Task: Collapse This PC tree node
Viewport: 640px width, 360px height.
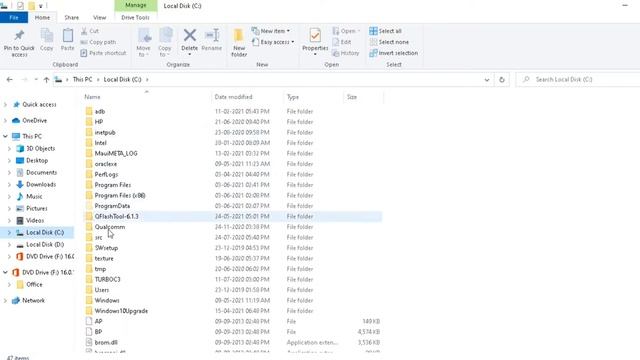Action: pyautogui.click(x=5, y=136)
